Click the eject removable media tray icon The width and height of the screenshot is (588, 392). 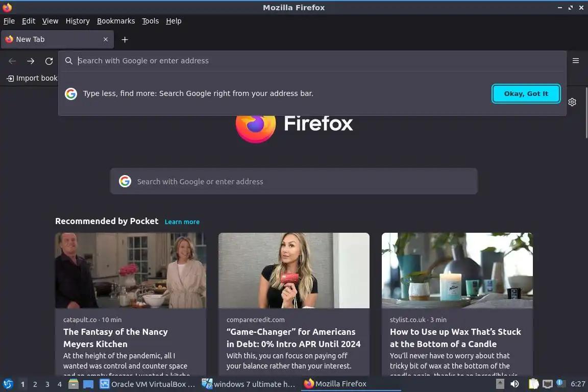coord(500,384)
